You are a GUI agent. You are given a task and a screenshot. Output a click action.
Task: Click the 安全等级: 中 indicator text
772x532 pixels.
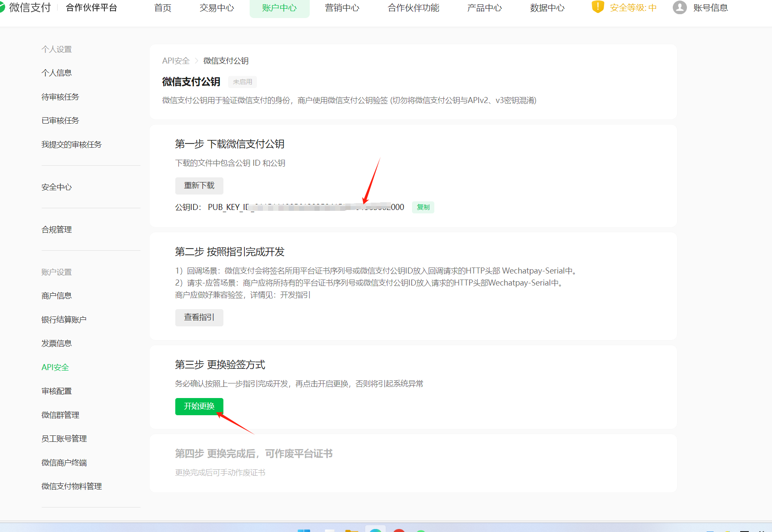pos(633,8)
